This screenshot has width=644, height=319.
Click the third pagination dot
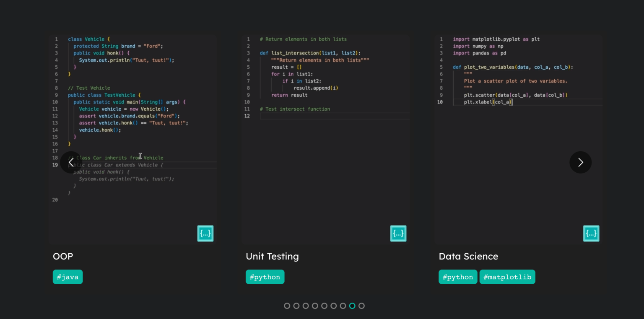click(x=306, y=306)
